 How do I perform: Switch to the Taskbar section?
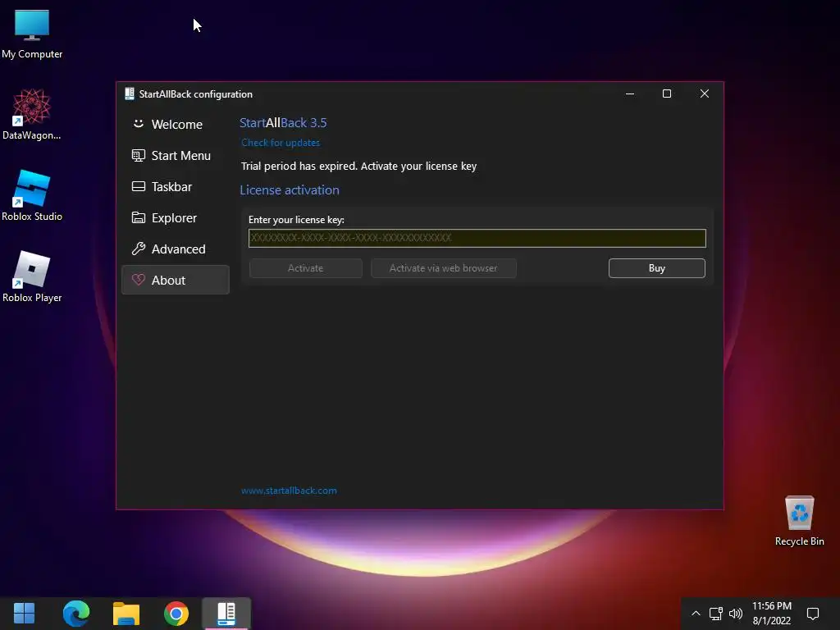176,186
